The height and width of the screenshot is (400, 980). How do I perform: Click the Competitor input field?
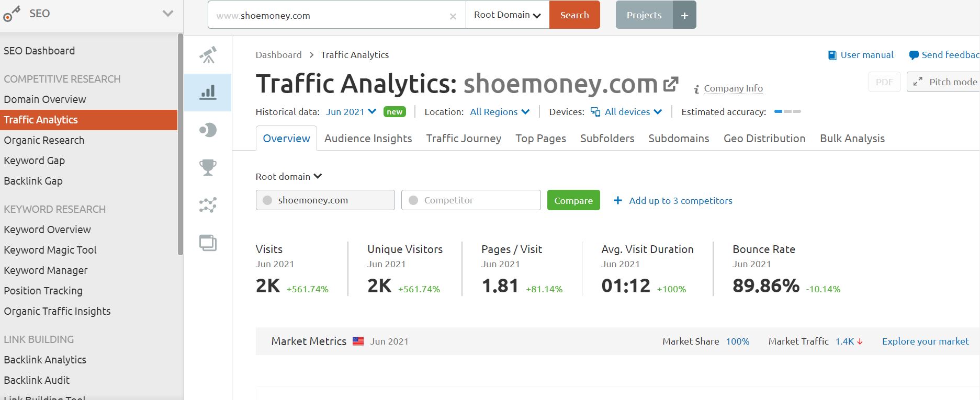[471, 200]
